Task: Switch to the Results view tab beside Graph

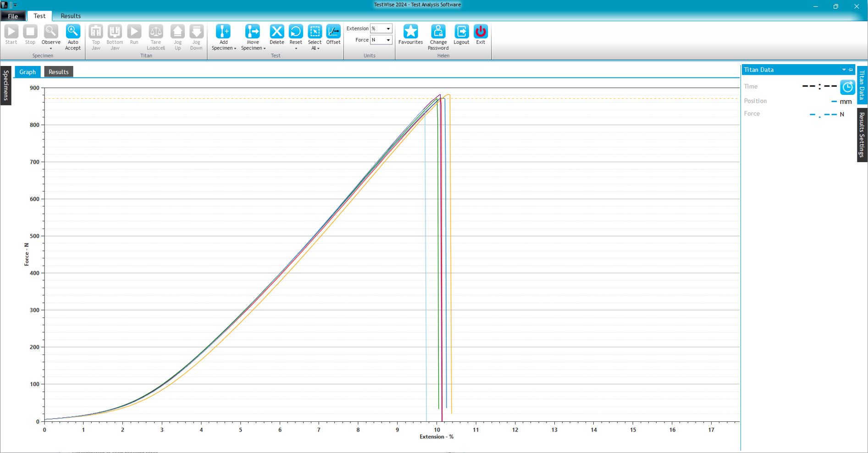Action: (x=58, y=72)
